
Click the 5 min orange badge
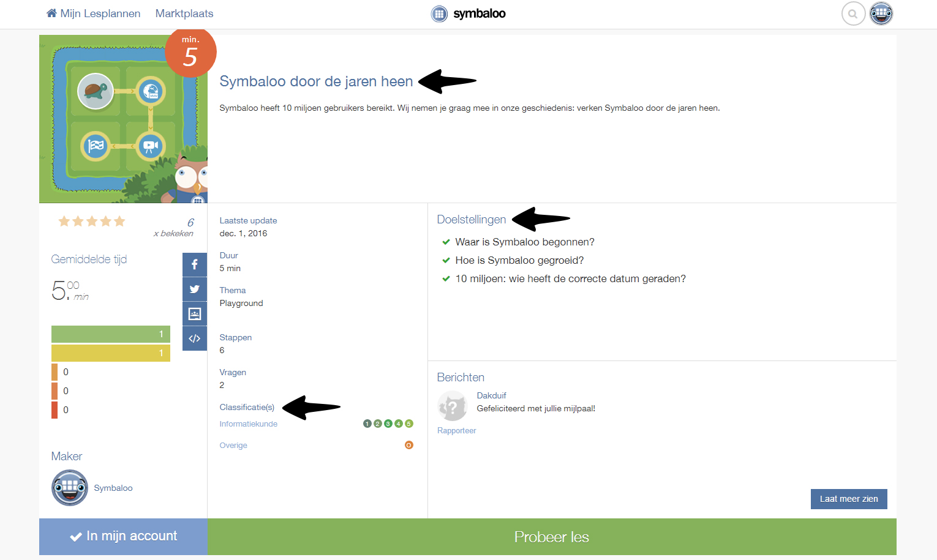(x=190, y=51)
